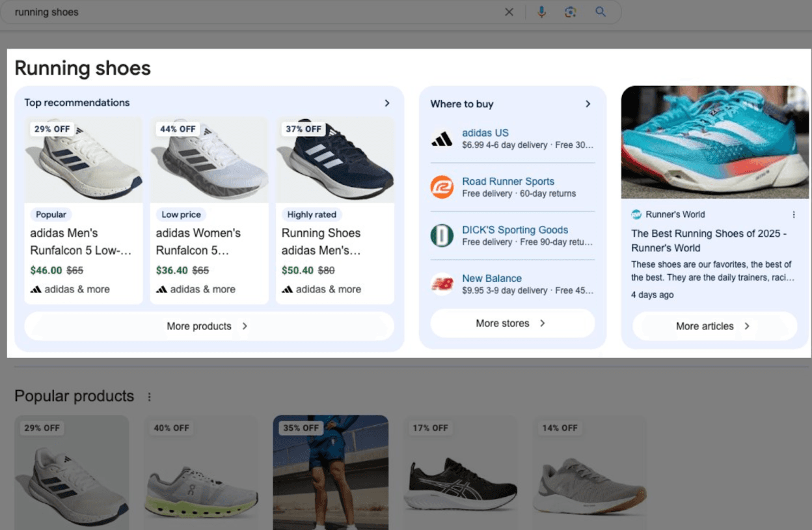The width and height of the screenshot is (812, 530).
Task: Open the three-dot menu beside Popular products
Action: (149, 397)
